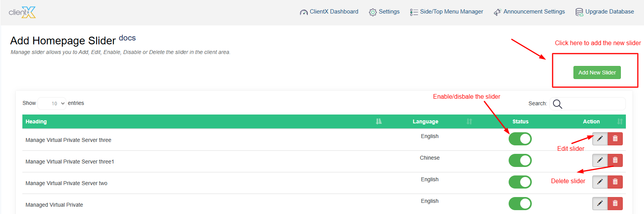Open the Show entries count dropdown
The height and width of the screenshot is (214, 644).
52,103
